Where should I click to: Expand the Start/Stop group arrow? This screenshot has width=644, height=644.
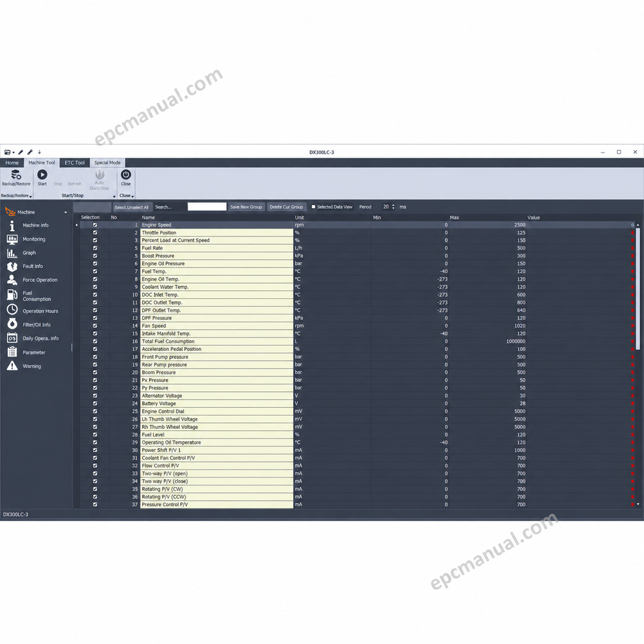[114, 196]
